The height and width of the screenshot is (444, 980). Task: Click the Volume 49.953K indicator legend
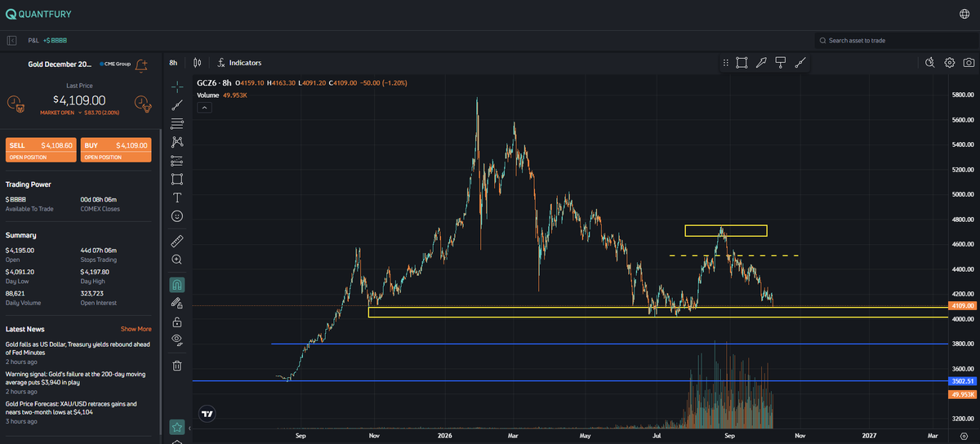[x=222, y=95]
